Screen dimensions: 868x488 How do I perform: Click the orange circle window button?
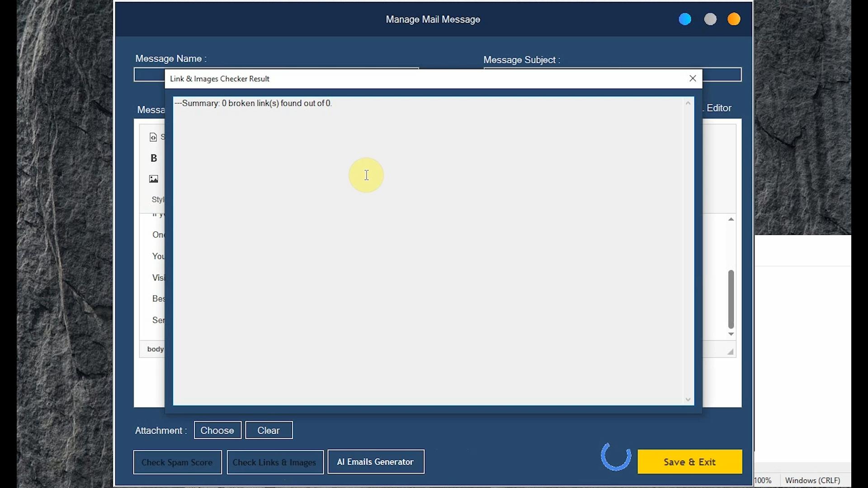tap(734, 19)
